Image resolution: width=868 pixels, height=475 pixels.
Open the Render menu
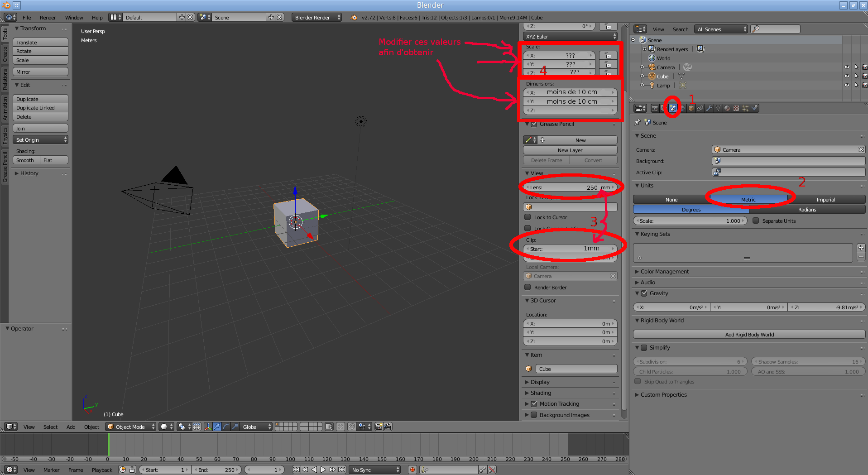(48, 17)
